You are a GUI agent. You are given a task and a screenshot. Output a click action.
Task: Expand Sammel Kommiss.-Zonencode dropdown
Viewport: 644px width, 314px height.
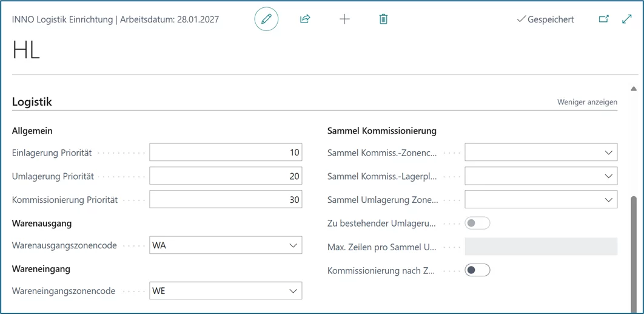pyautogui.click(x=608, y=152)
